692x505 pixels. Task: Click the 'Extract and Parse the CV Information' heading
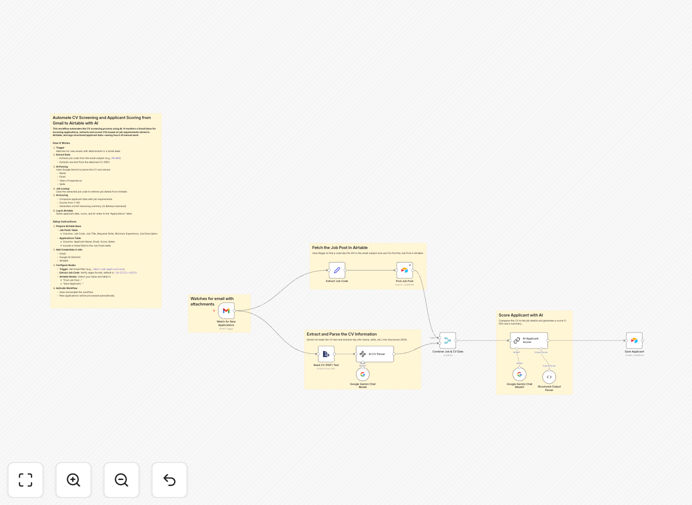click(x=342, y=334)
